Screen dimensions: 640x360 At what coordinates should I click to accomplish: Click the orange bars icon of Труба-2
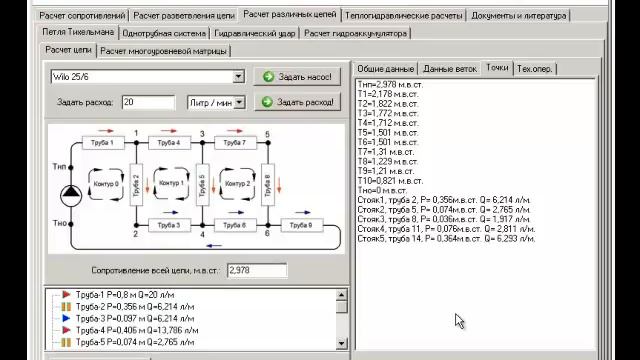point(66,307)
